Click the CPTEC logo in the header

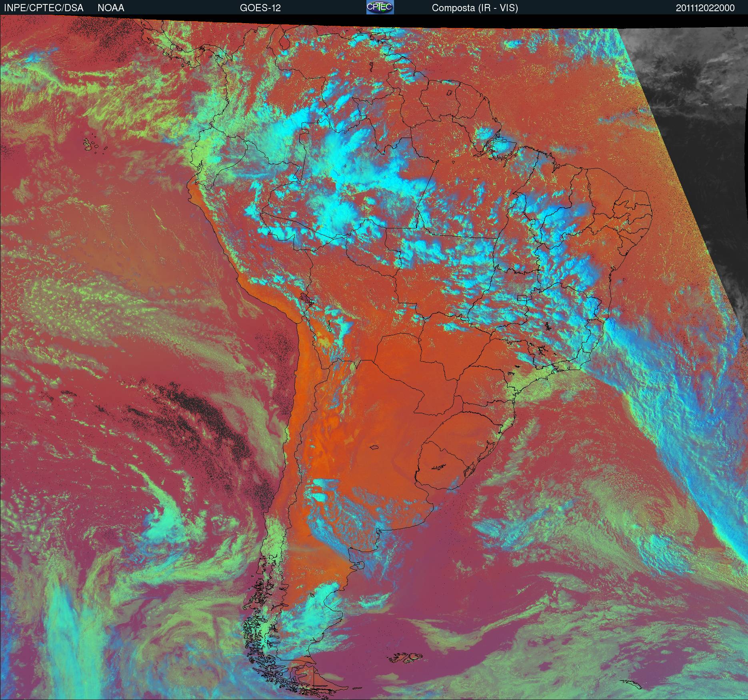(x=380, y=7)
